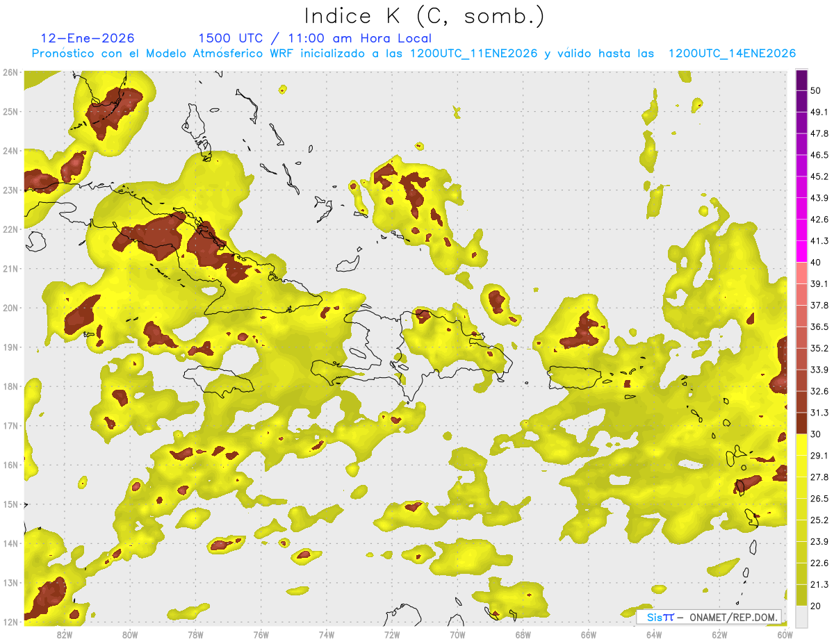Click the colorbar value '45.2'
This screenshot has height=644, width=834.
pos(819,176)
